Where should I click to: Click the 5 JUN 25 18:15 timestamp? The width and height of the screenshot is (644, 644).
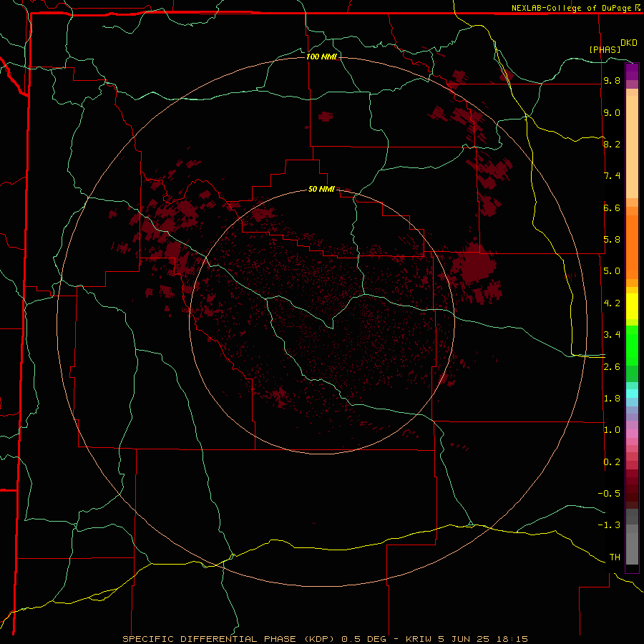(x=482, y=639)
